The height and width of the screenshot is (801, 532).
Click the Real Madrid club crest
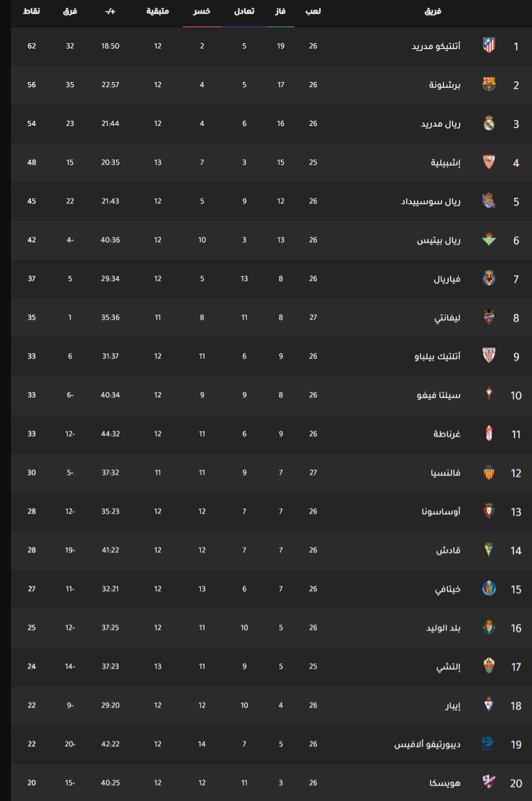pyautogui.click(x=489, y=123)
